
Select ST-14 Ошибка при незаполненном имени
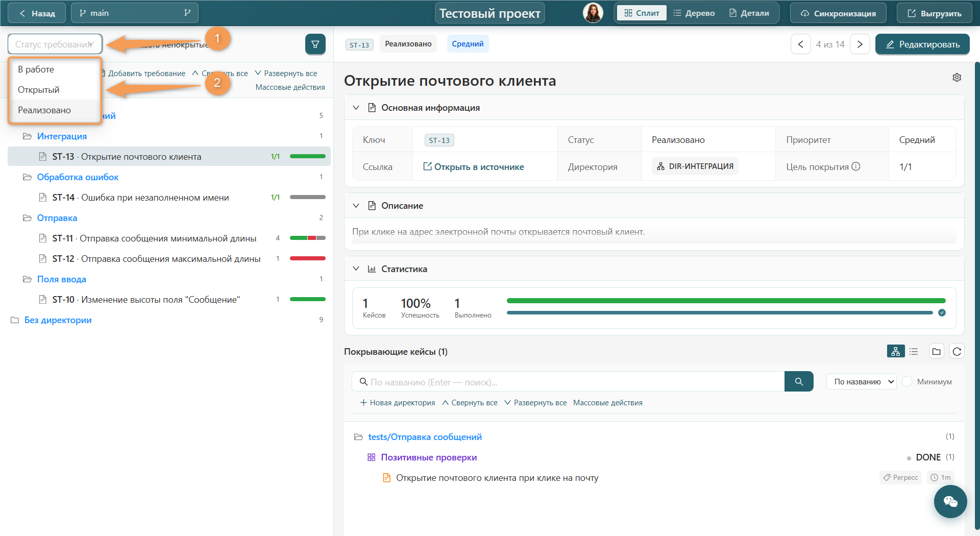[169, 198]
